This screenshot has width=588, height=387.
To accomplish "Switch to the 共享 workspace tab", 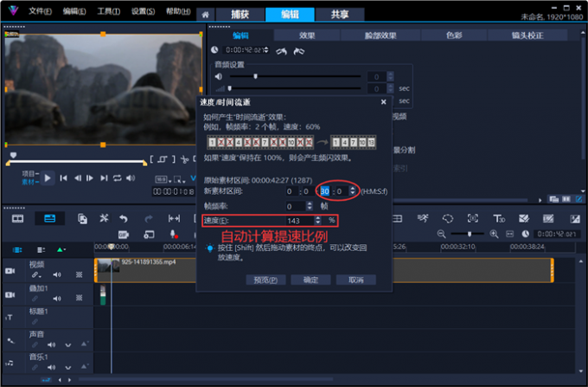I will tap(340, 14).
